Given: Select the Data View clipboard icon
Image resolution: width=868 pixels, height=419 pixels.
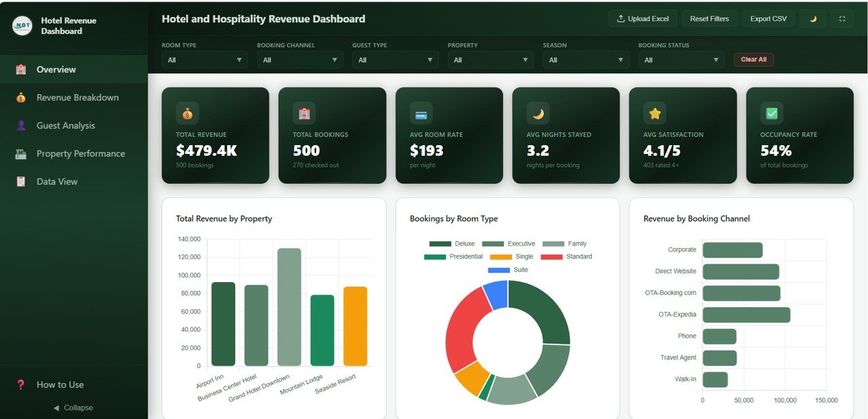Looking at the screenshot, I should (x=20, y=181).
